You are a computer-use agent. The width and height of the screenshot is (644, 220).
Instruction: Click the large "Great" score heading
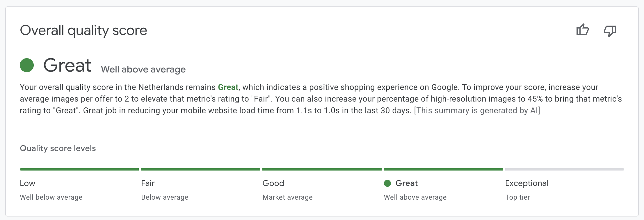tap(67, 65)
